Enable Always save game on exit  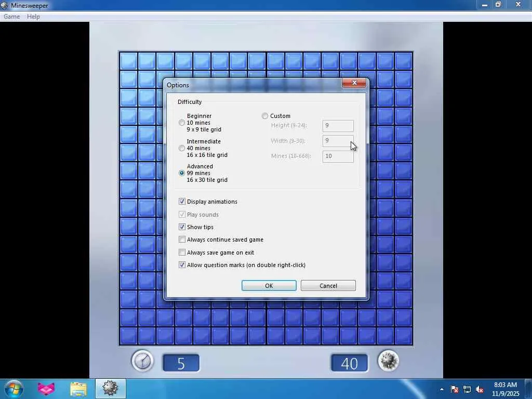click(182, 252)
